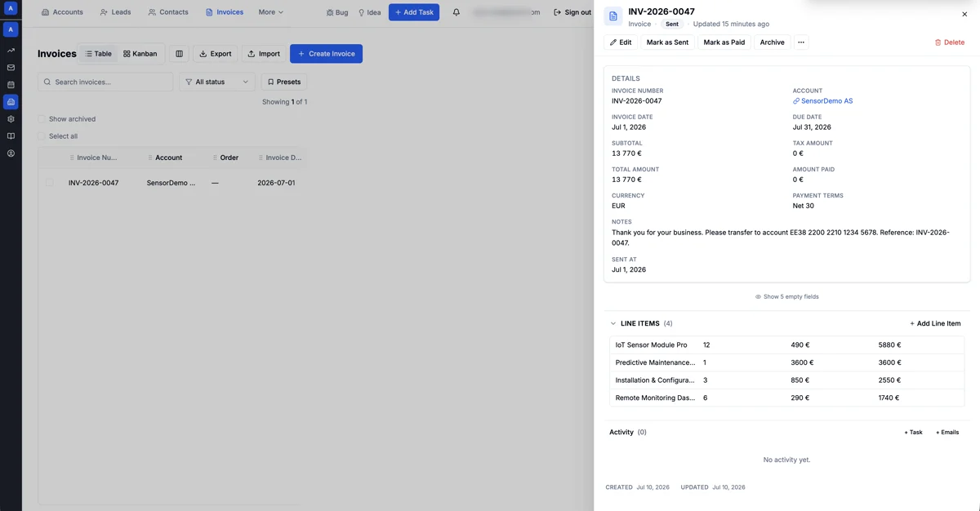Go to the Invoices tab
The height and width of the screenshot is (511, 980).
point(225,12)
